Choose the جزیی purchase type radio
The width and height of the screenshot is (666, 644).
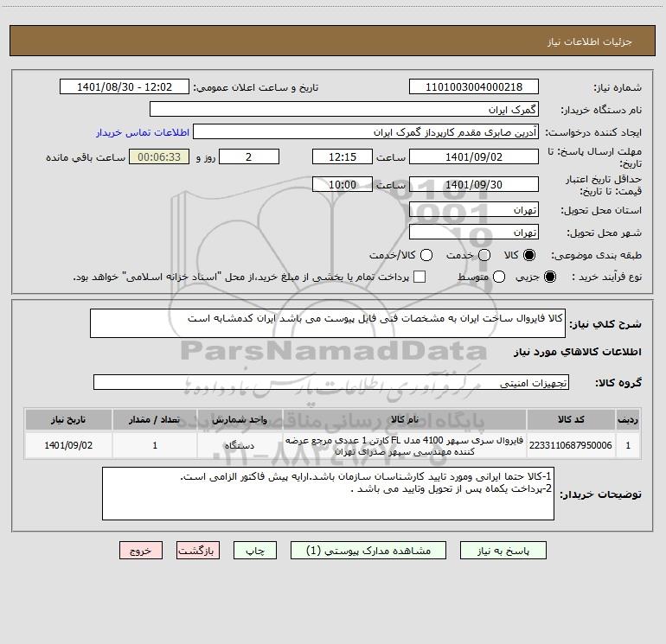click(549, 277)
